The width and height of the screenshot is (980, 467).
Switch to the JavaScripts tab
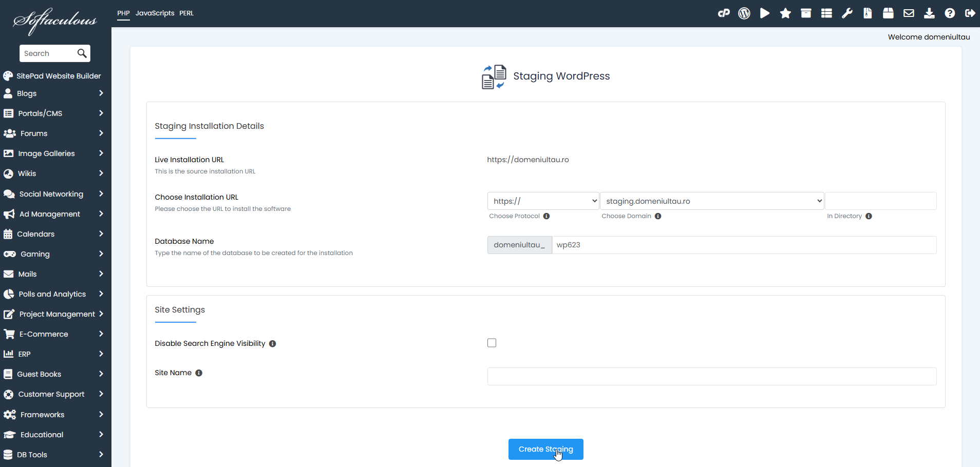[x=155, y=13]
